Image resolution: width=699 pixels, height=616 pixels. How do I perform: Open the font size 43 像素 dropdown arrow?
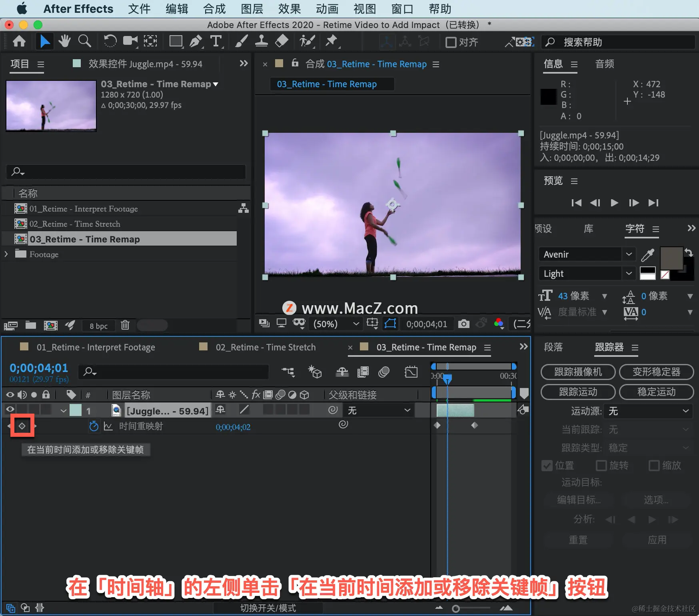coord(605,296)
